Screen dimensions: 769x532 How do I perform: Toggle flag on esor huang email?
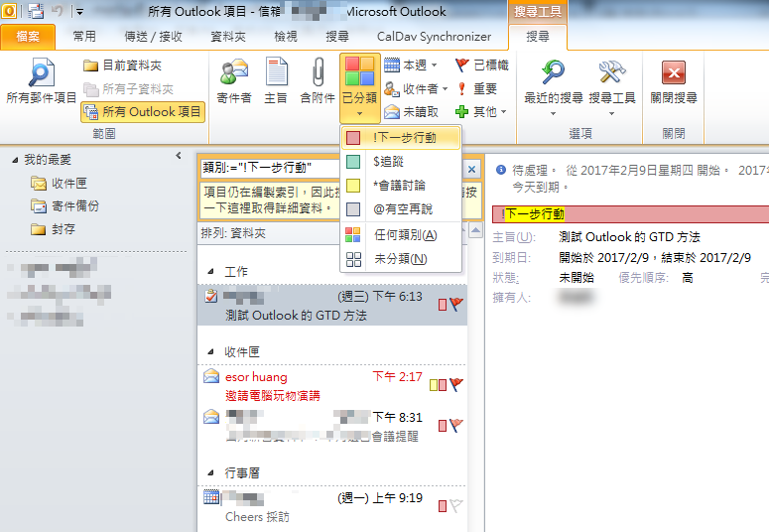(x=456, y=384)
